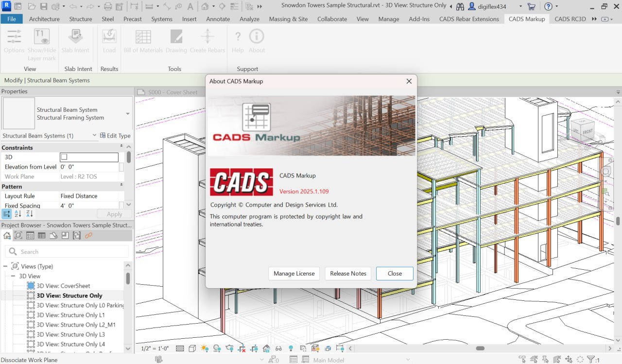This screenshot has height=364, width=622.
Task: Select the Text tool (A) icon
Action: click(190, 7)
